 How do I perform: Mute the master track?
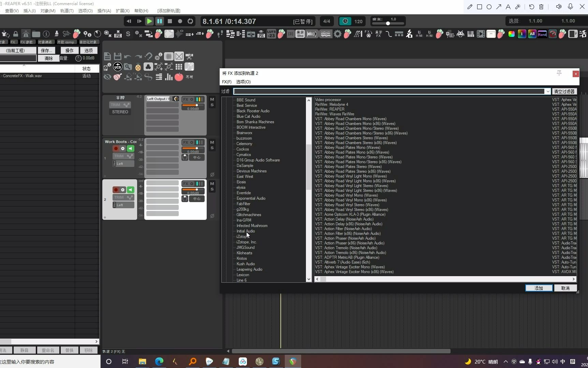tap(212, 99)
